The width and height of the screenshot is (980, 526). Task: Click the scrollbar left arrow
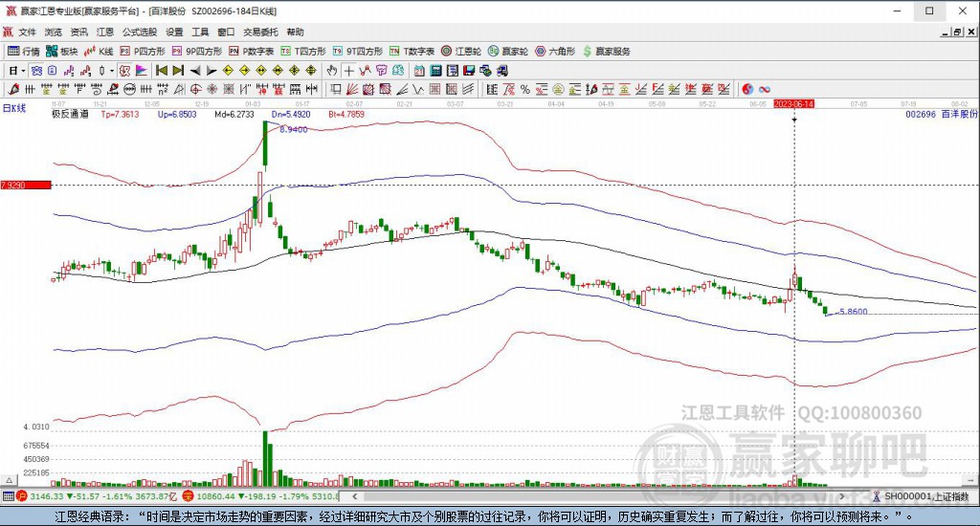[355, 496]
